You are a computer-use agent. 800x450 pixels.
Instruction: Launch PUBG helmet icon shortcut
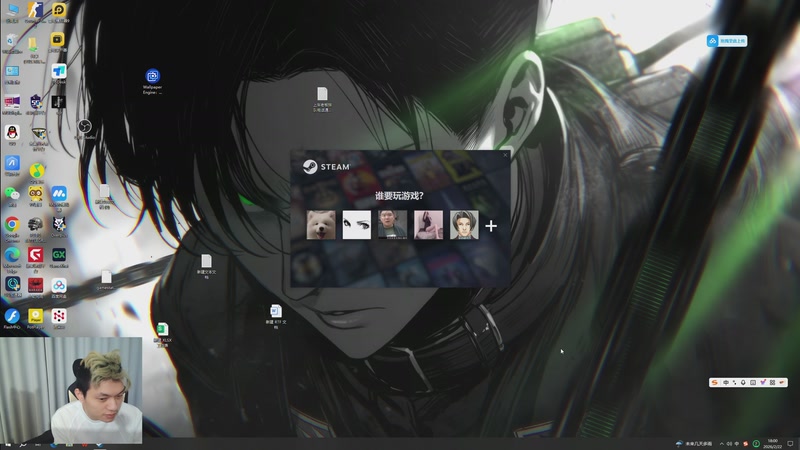click(35, 228)
